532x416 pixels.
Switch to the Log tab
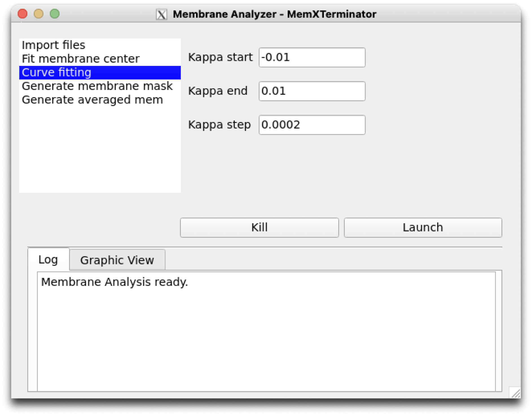click(x=48, y=259)
